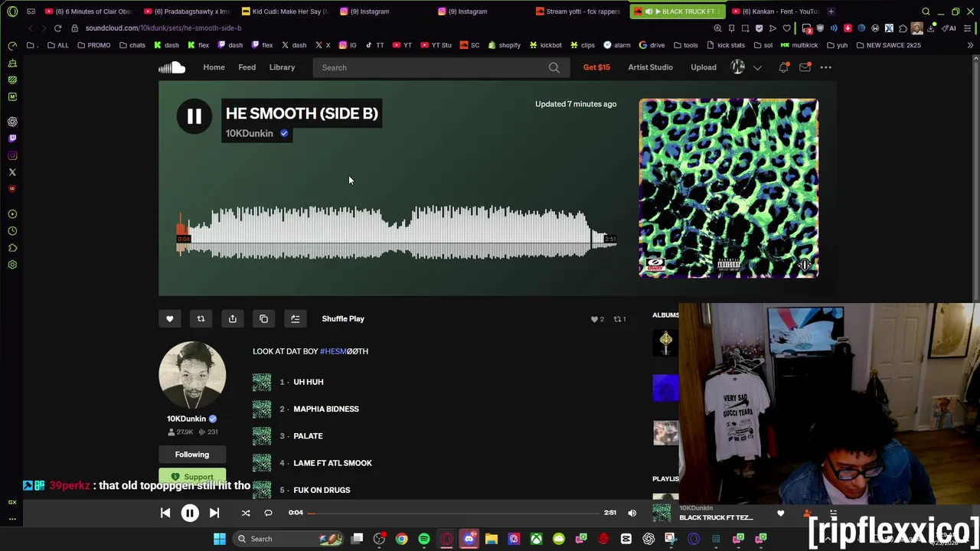This screenshot has height=551, width=980.
Task: Open Chrome from the taskbar
Action: [401, 539]
